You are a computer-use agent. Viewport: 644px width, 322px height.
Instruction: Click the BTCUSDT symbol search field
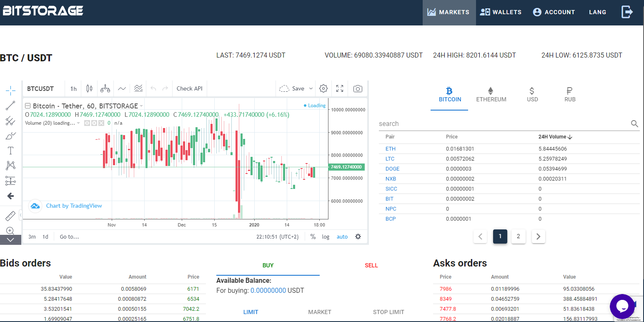43,88
